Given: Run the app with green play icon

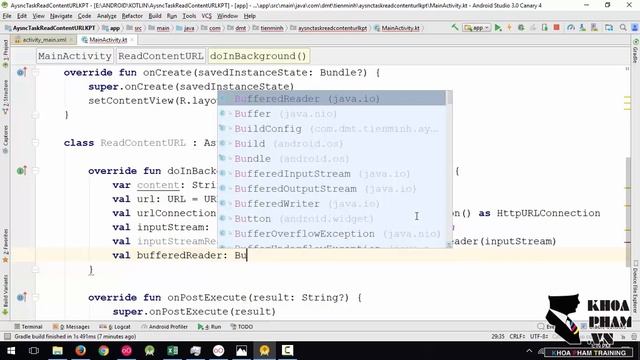Looking at the screenshot, I should tap(498, 28).
